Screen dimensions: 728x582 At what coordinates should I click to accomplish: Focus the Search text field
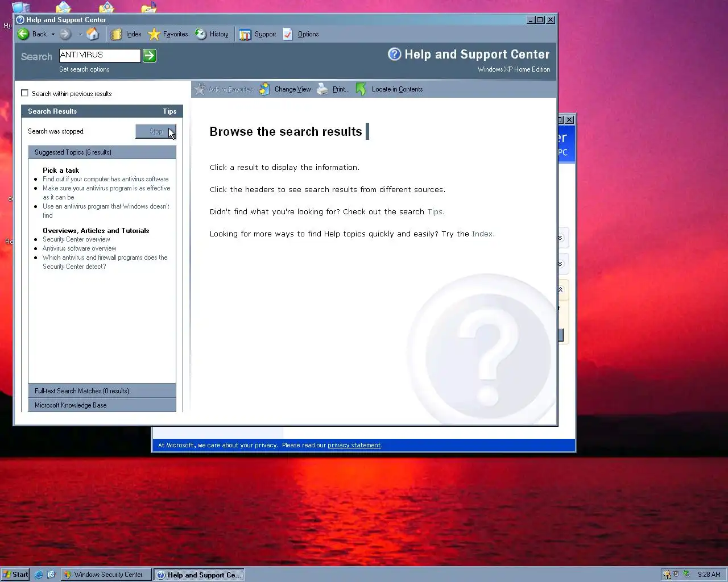click(100, 55)
